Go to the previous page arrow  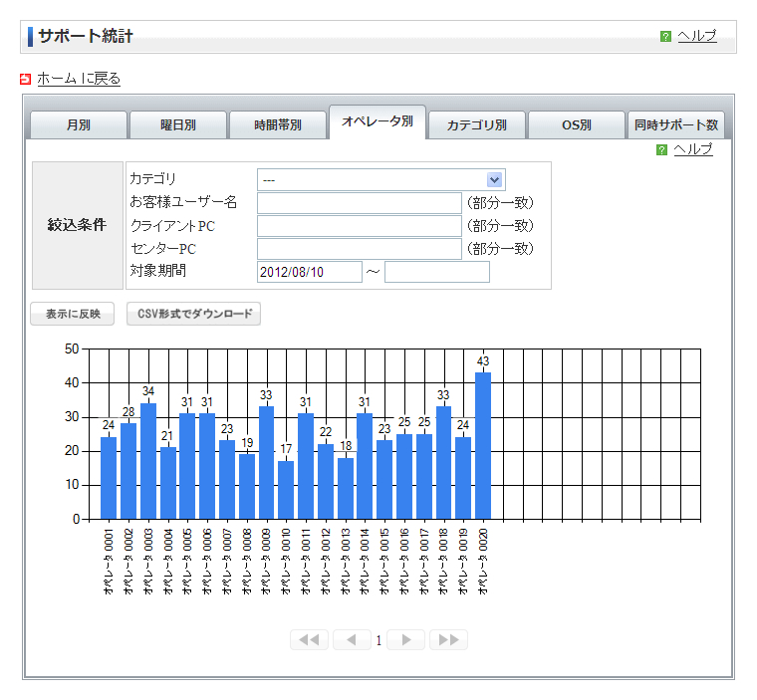coord(352,639)
